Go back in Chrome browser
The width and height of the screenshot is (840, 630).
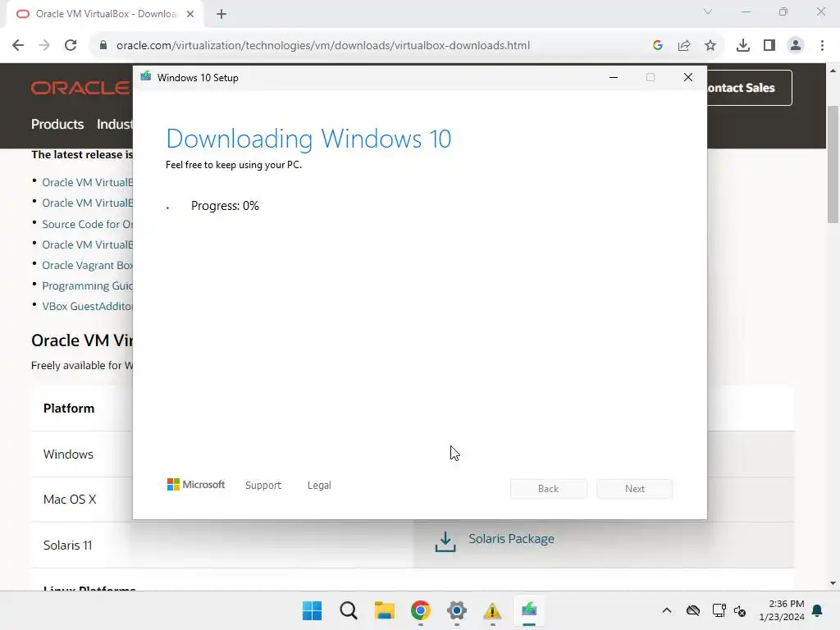click(18, 46)
